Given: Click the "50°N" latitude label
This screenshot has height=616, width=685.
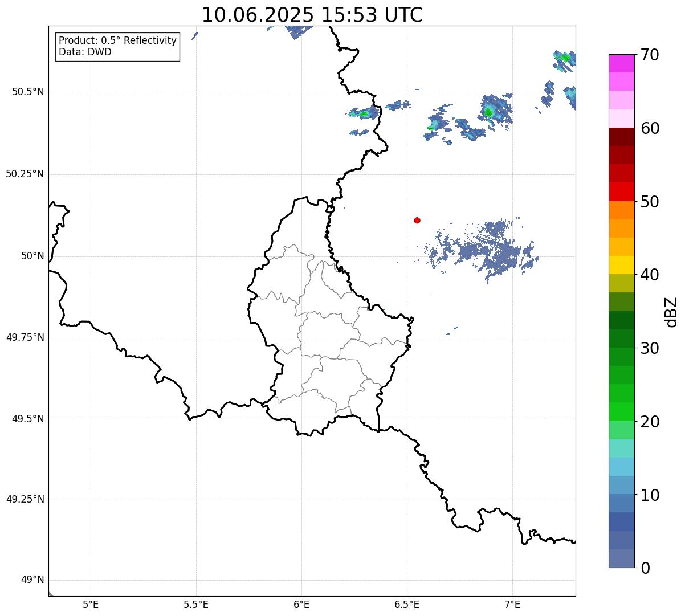Looking at the screenshot, I should [x=32, y=256].
